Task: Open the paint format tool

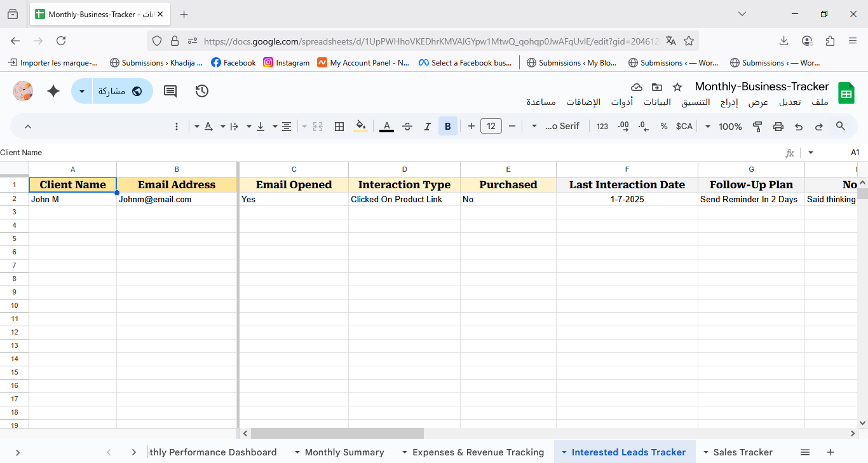Action: click(x=757, y=127)
